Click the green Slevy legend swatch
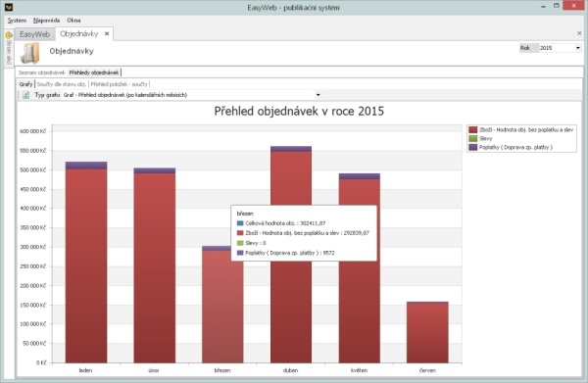The width and height of the screenshot is (588, 383). coord(473,138)
